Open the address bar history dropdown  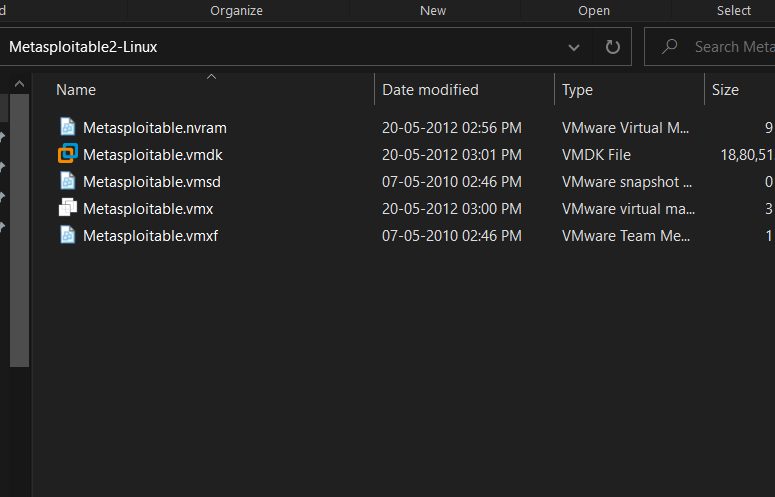[573, 47]
